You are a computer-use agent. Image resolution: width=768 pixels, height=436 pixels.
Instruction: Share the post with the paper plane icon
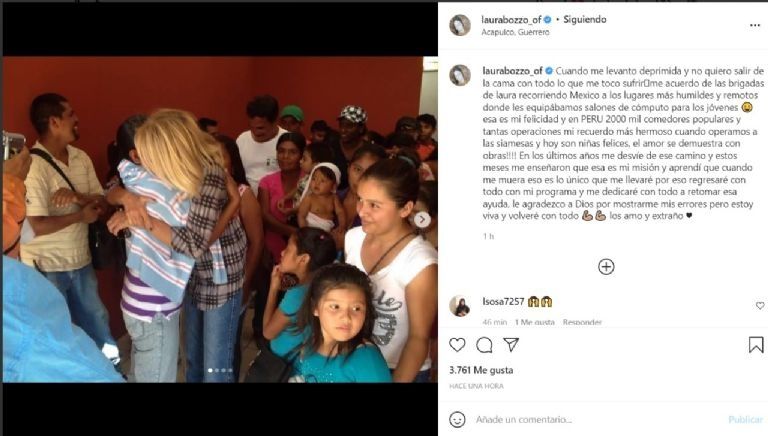[511, 344]
